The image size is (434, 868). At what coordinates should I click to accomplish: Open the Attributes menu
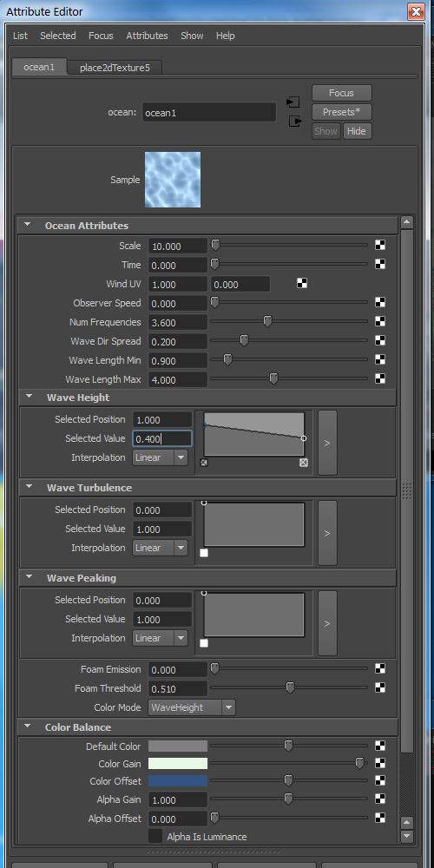point(147,36)
